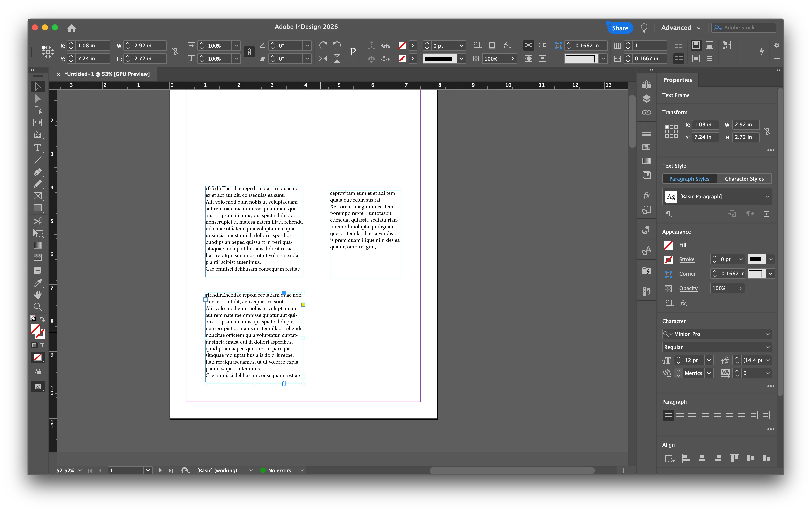812x512 pixels.
Task: Click the Share button
Action: click(620, 28)
